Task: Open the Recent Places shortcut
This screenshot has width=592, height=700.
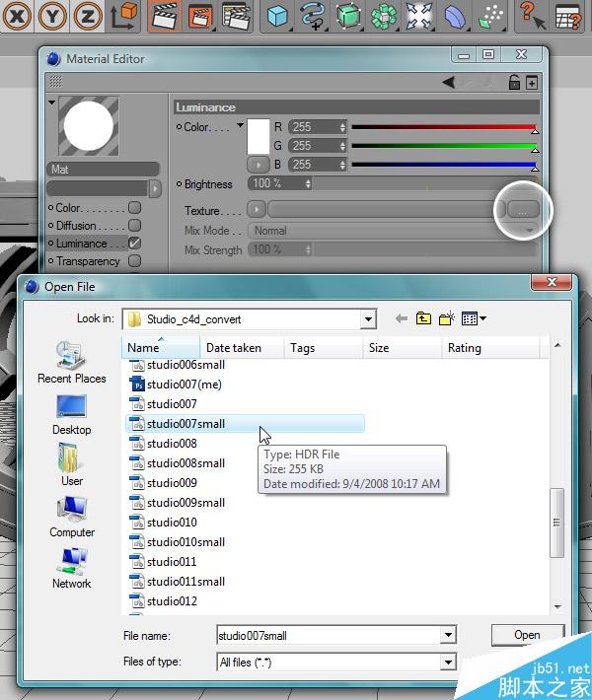Action: click(71, 363)
